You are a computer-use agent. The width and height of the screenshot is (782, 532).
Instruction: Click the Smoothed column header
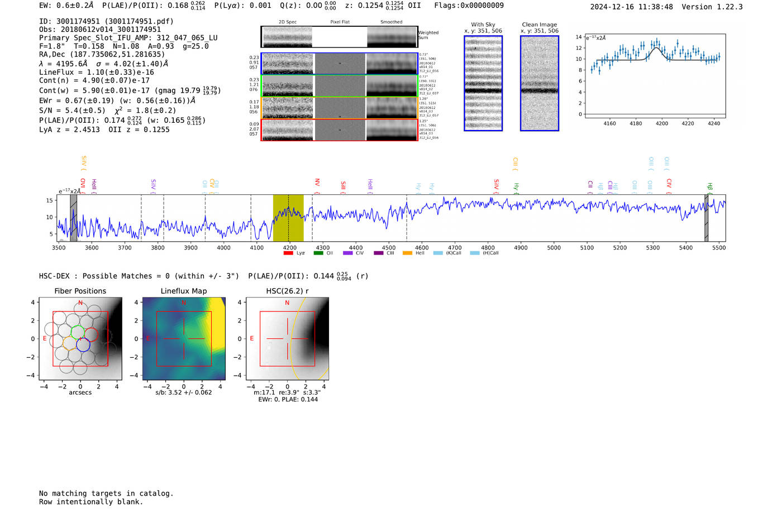pos(391,22)
